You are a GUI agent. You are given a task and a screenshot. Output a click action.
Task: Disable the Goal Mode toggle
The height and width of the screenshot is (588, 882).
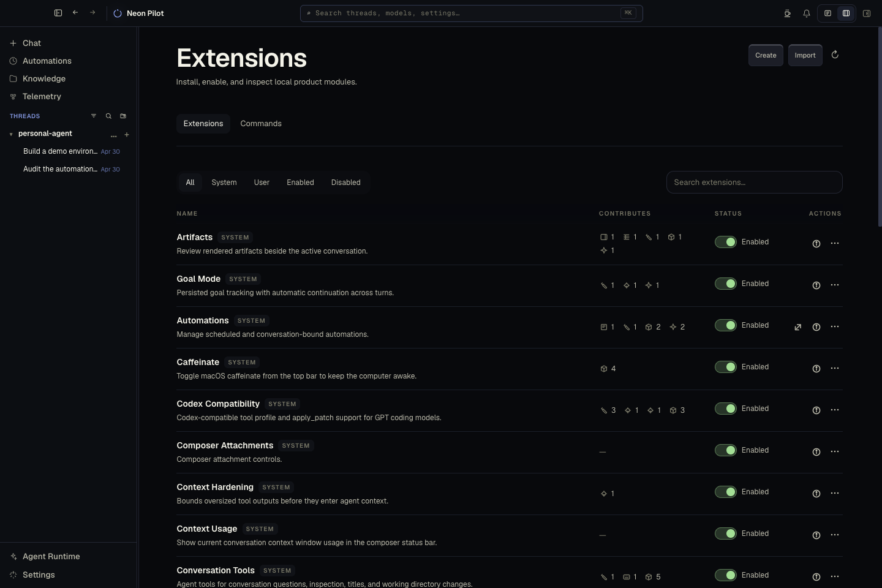point(726,284)
